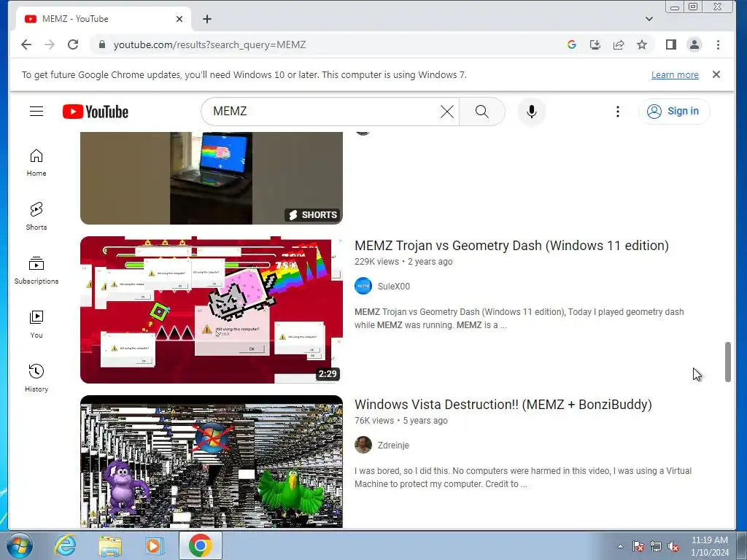
Task: Visit the Zdreinje channel name
Action: click(x=393, y=446)
